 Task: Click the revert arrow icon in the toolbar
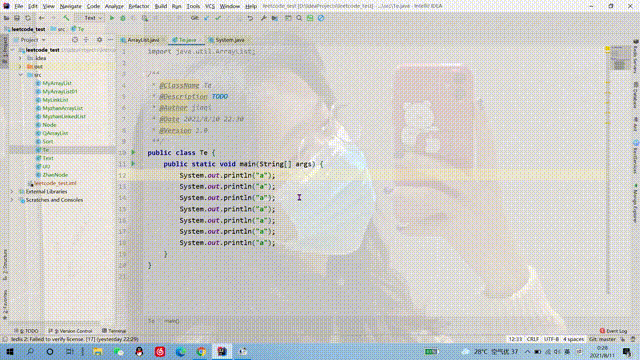pyautogui.click(x=250, y=18)
